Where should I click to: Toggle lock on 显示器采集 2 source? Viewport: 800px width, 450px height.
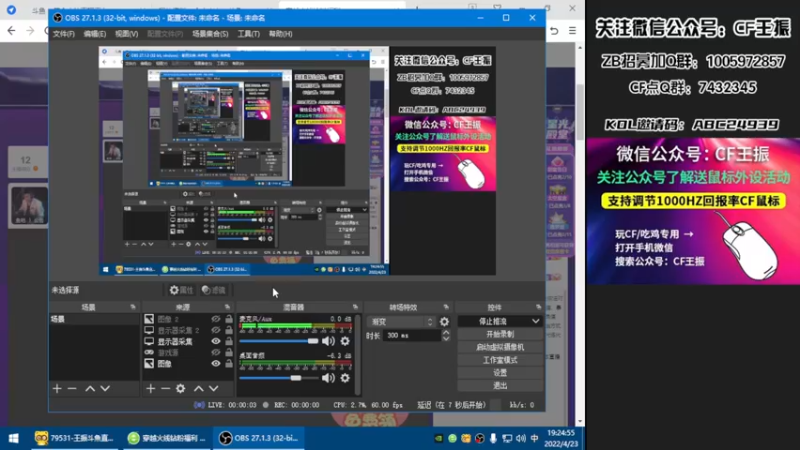click(229, 330)
